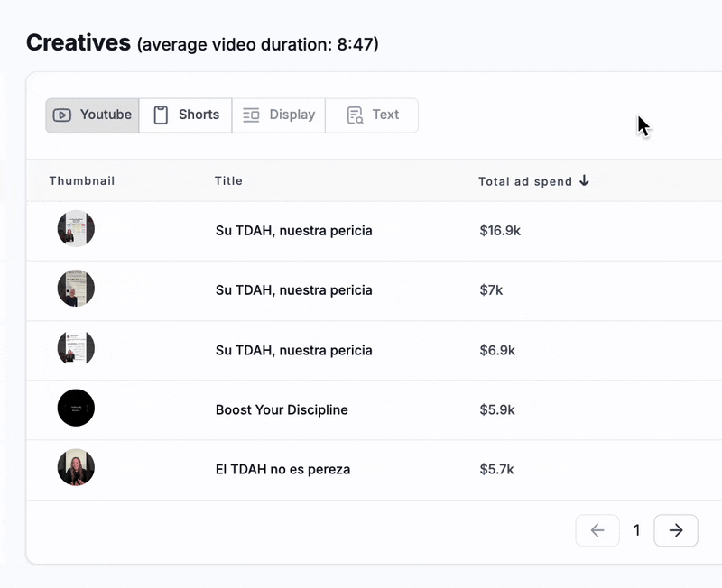Screen dimensions: 722x588
Task: Go to next page with right arrow
Action: [675, 530]
